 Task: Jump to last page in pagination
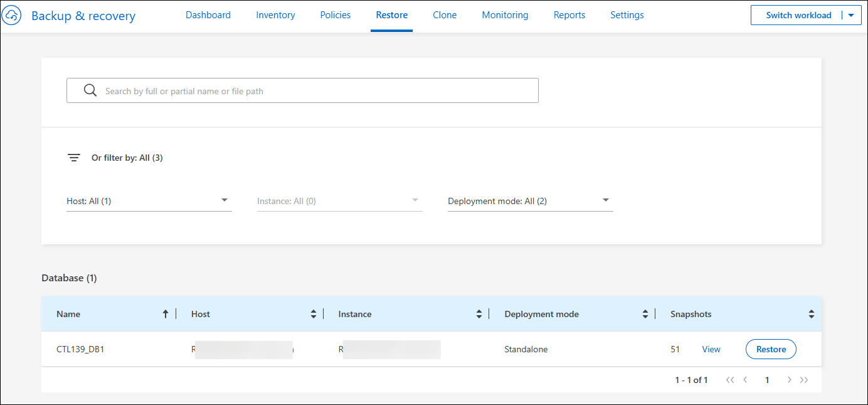pos(804,380)
